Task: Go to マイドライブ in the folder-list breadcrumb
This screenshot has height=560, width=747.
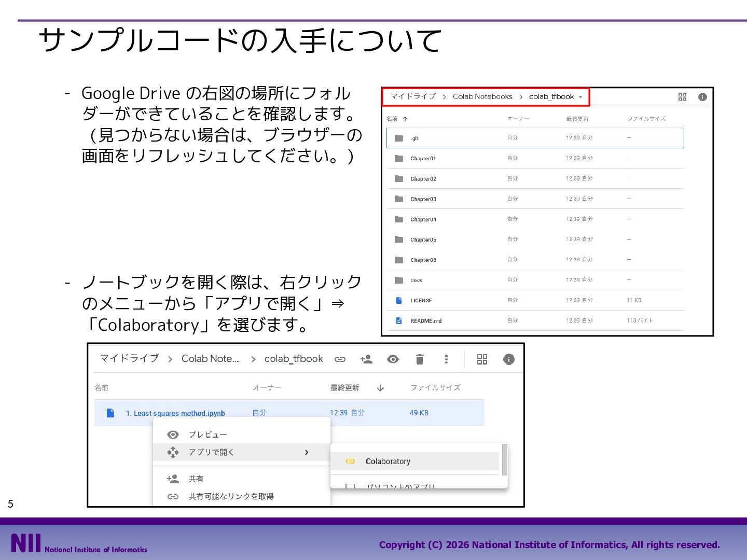Action: coord(413,96)
